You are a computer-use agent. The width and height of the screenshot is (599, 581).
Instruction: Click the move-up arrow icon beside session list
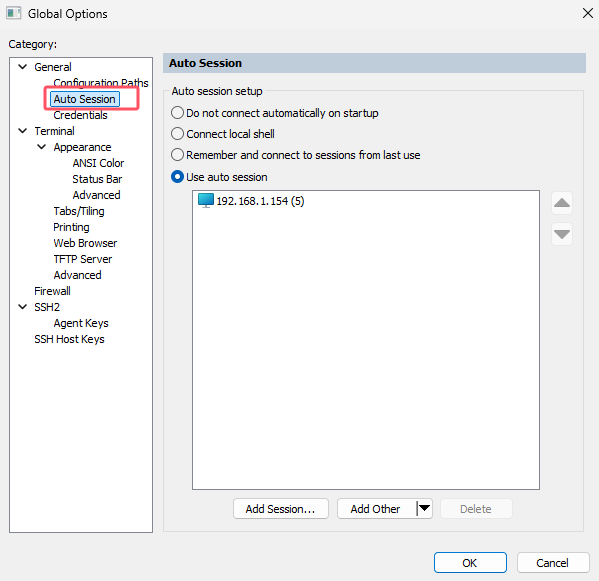click(562, 203)
